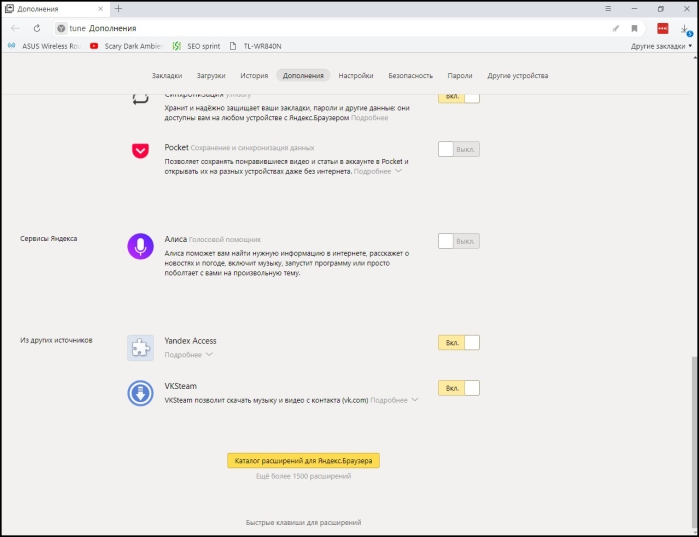Open the downloads arrow icon
The image size is (699, 537).
click(686, 29)
